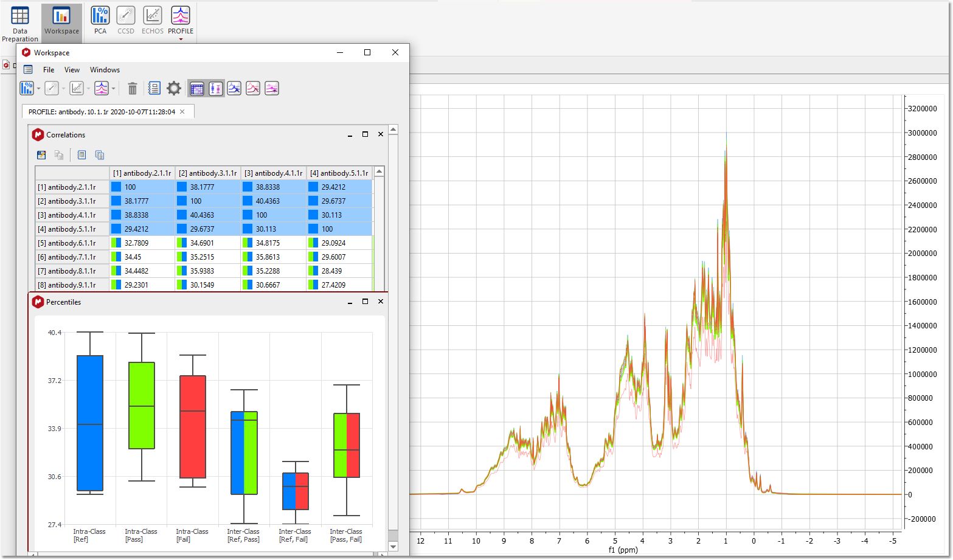953x560 pixels.
Task: Click the red Intra-Class [Fail] box
Action: pos(193,427)
